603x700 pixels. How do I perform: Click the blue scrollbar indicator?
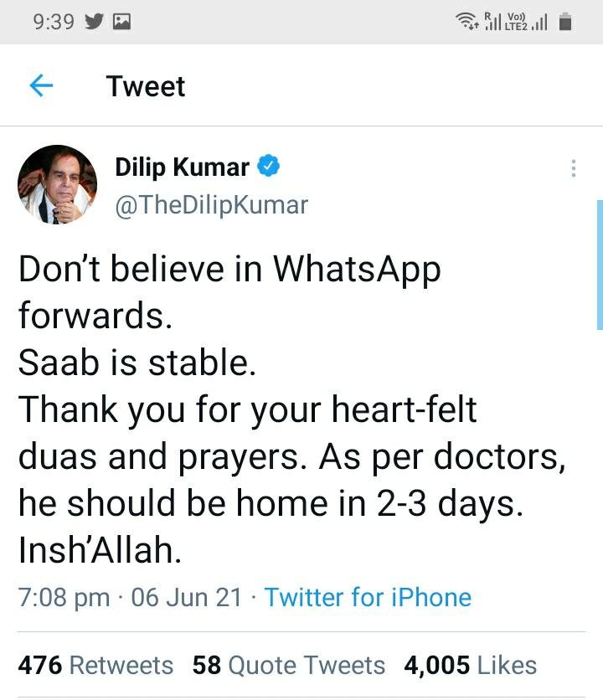pos(600,265)
